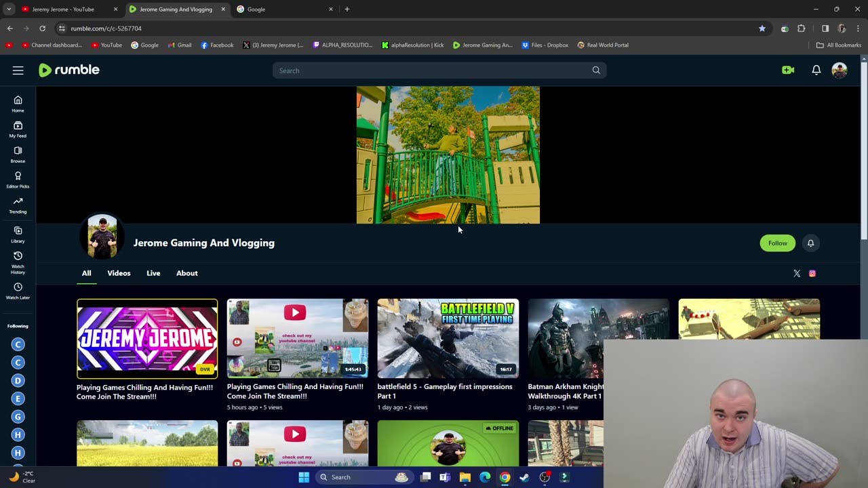This screenshot has height=488, width=868.
Task: Switch to the Google browser tab
Action: (x=285, y=9)
